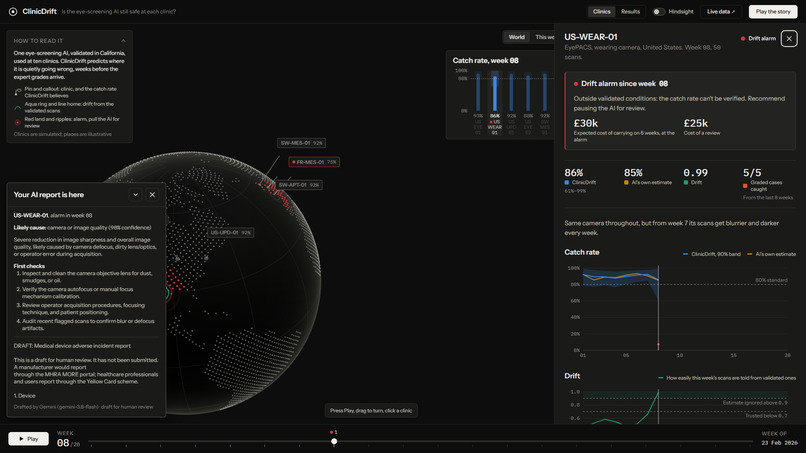Image resolution: width=806 pixels, height=453 pixels.
Task: Click the DRAFT Medical device adverse incident report text
Action: click(x=72, y=346)
